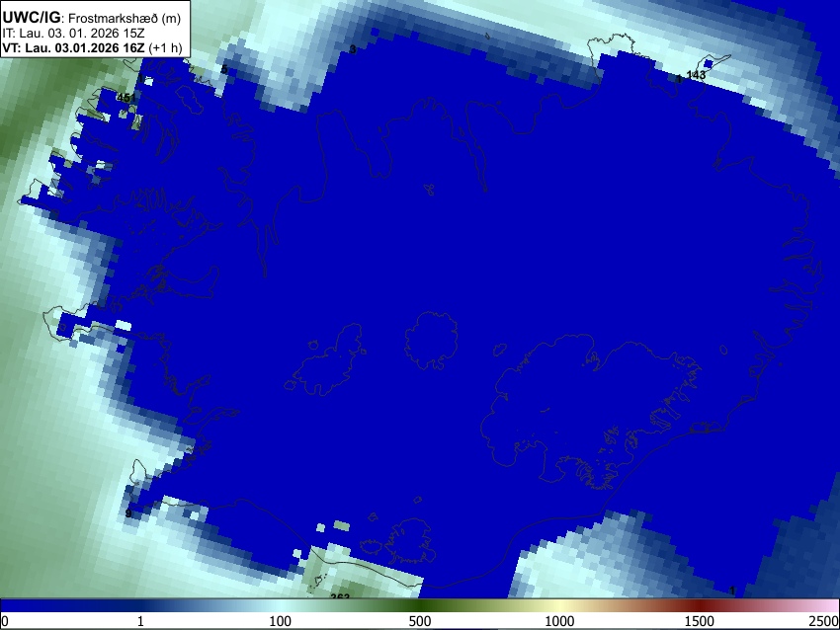840x630 pixels.
Task: Click the 'IT: Lau. 03. 01. 2026 15Z' line
Action: 73,34
